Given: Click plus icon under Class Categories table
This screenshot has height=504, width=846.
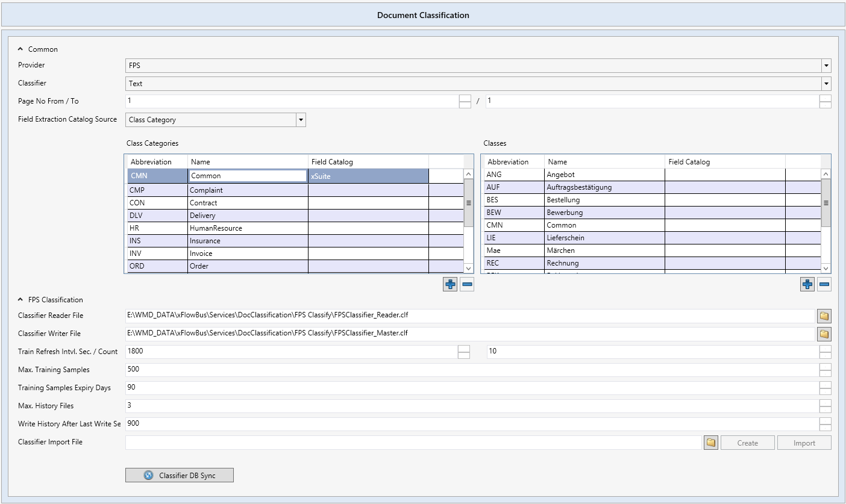Looking at the screenshot, I should tap(450, 284).
